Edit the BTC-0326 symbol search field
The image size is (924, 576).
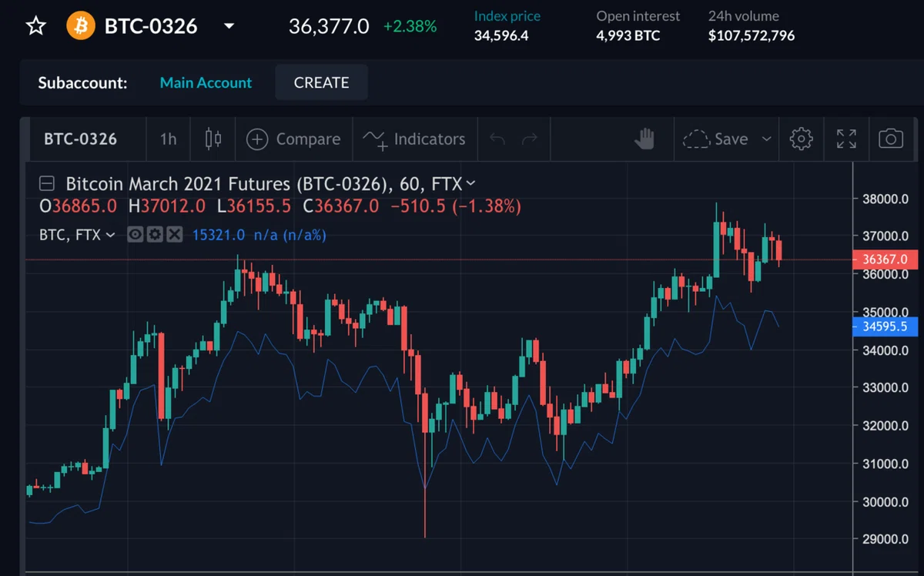pyautogui.click(x=81, y=139)
